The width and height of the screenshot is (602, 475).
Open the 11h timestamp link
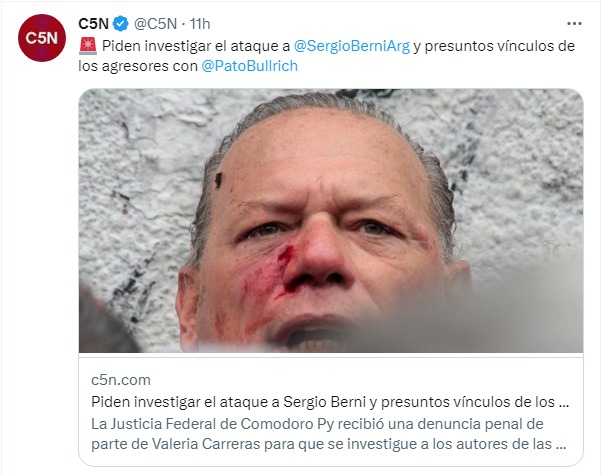pos(200,24)
